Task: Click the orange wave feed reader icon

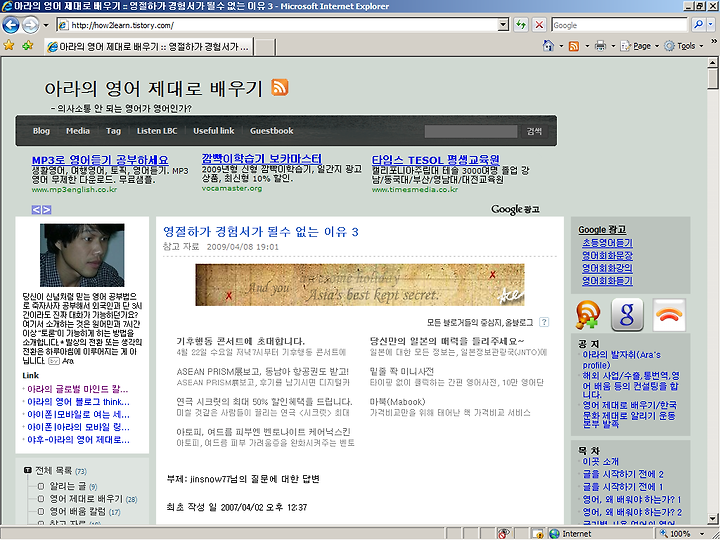Action: coord(669,315)
